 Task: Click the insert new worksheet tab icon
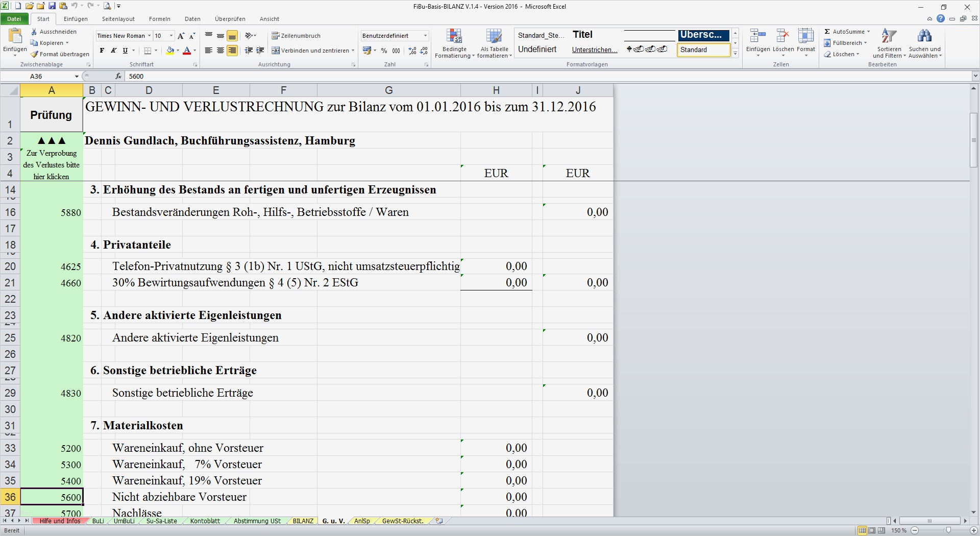[439, 521]
